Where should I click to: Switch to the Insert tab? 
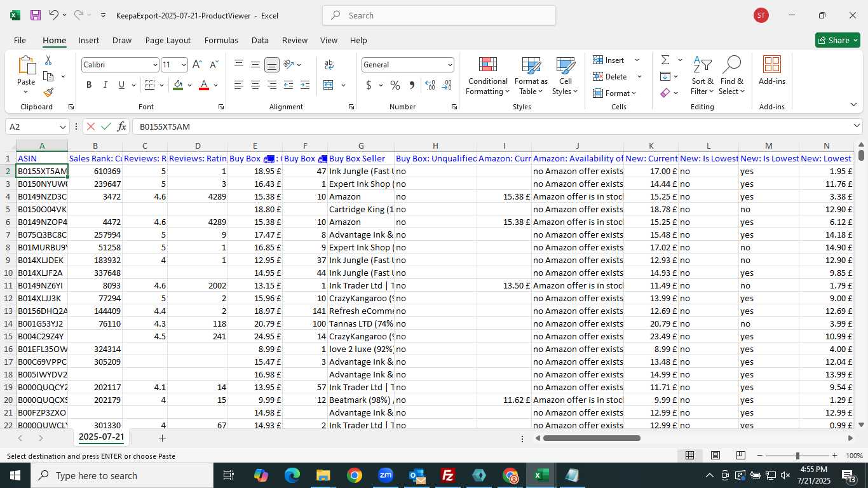click(89, 40)
